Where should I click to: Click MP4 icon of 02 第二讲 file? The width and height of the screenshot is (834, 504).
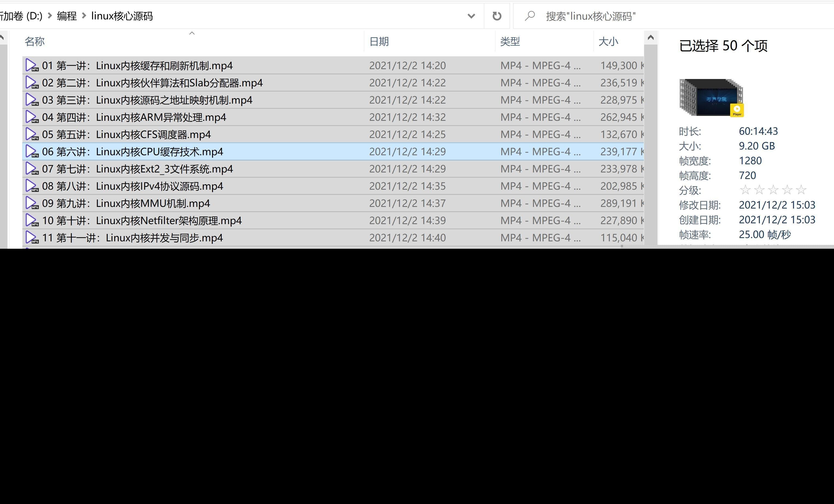(32, 83)
